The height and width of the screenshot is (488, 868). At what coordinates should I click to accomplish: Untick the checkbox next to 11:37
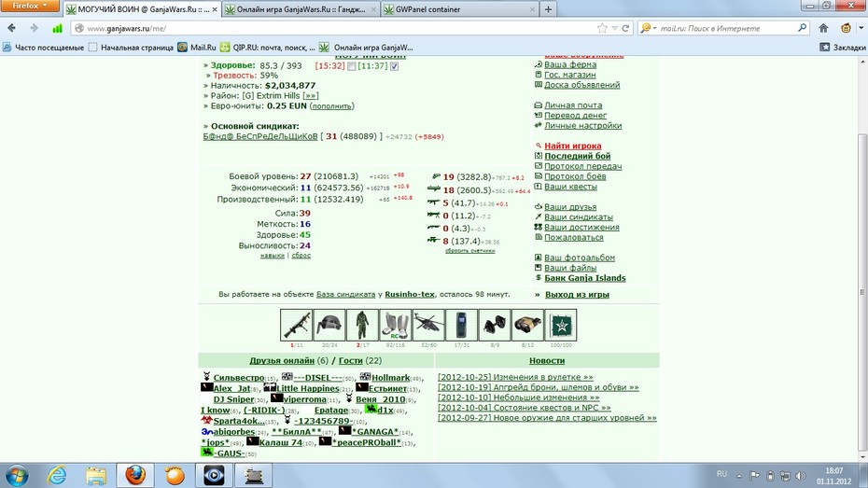(394, 66)
